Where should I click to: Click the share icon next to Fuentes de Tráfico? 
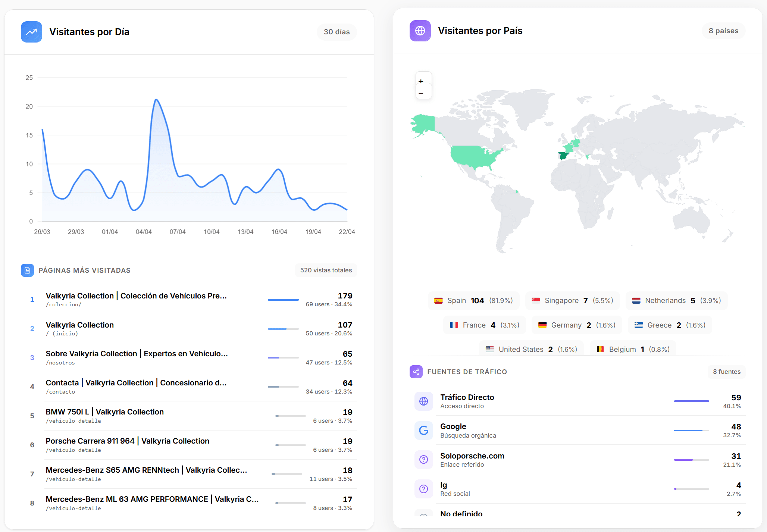coord(416,372)
